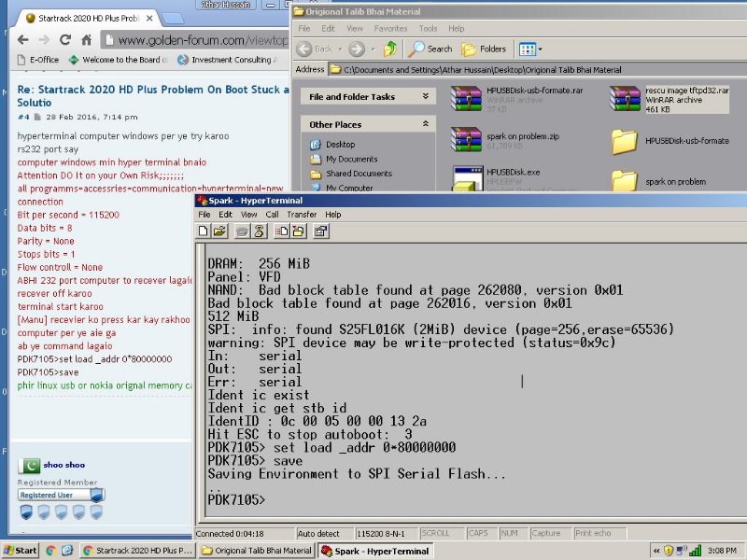The image size is (747, 560).
Task: Open Search in the Explorer toolbar
Action: click(x=430, y=49)
